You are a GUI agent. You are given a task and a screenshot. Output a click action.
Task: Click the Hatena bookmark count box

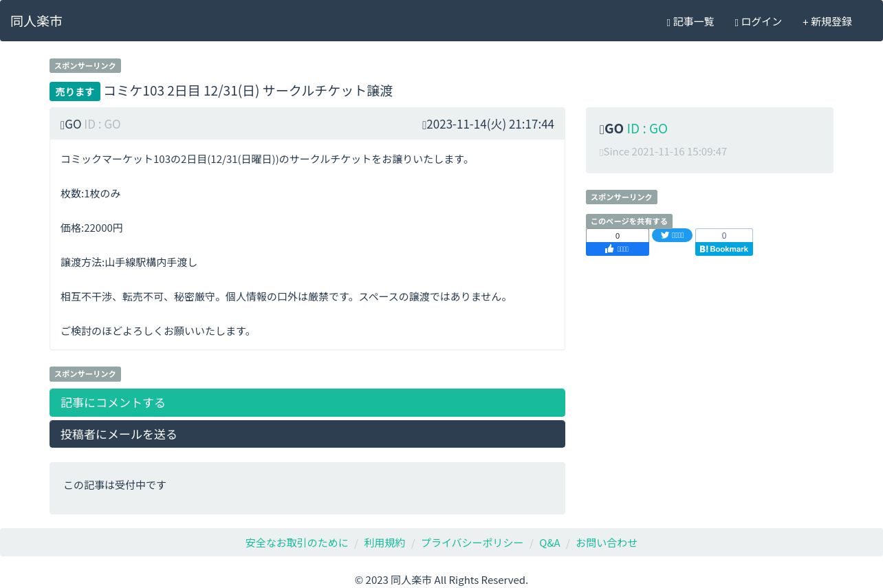pyautogui.click(x=724, y=235)
